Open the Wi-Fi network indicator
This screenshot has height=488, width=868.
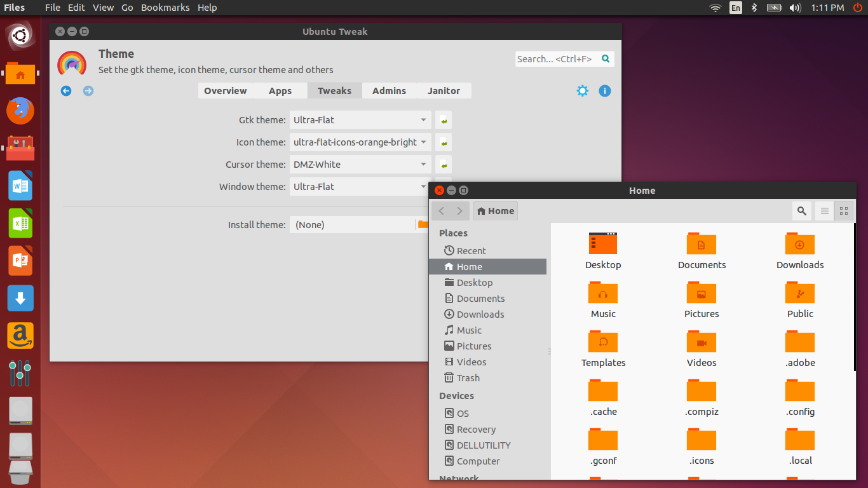coord(715,8)
